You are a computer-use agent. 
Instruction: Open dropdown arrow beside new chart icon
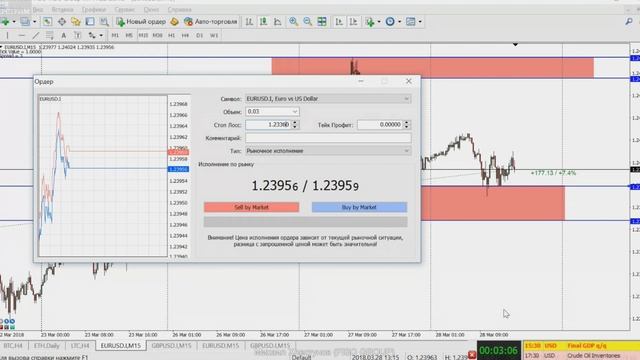[x=14, y=22]
